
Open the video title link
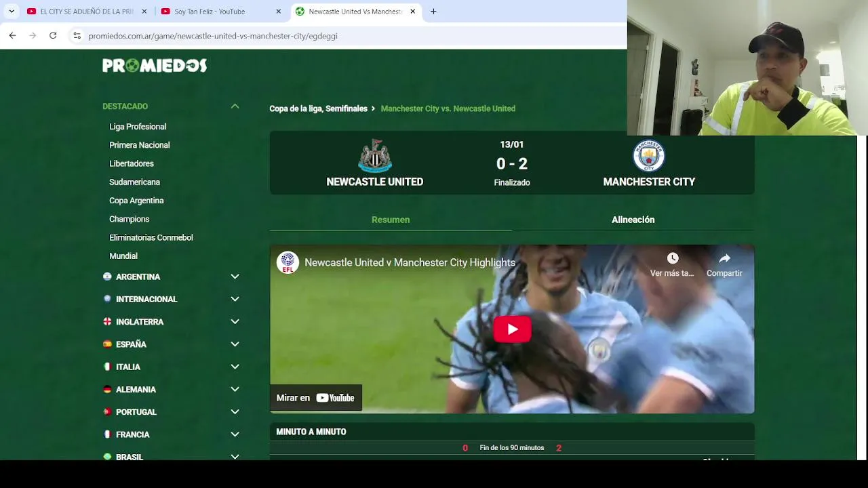coord(410,262)
